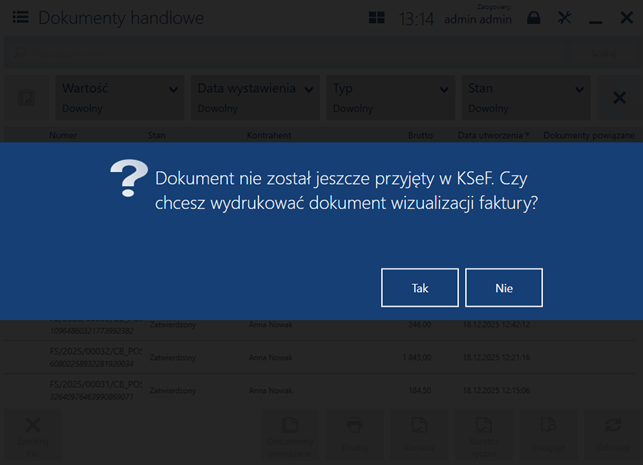Screen dimensions: 643x465
Task: Click the Zamknij Esc close button
Action: 33,435
